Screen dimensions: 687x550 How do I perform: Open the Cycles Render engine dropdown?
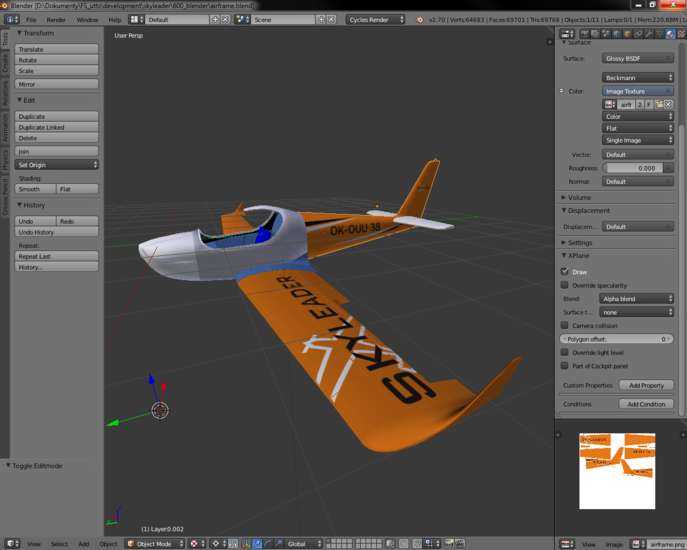click(375, 20)
